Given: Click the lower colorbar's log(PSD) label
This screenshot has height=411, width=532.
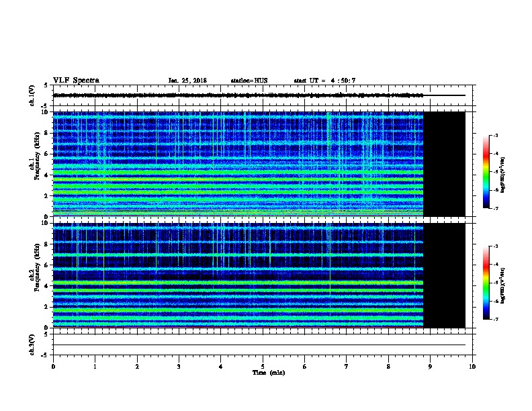Looking at the screenshot, I should (x=503, y=285).
